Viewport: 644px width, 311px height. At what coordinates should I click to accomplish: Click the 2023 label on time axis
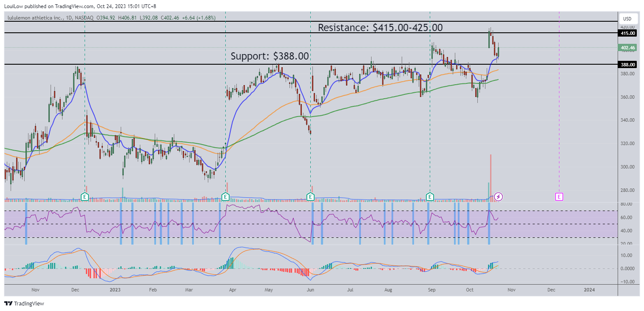coord(116,290)
